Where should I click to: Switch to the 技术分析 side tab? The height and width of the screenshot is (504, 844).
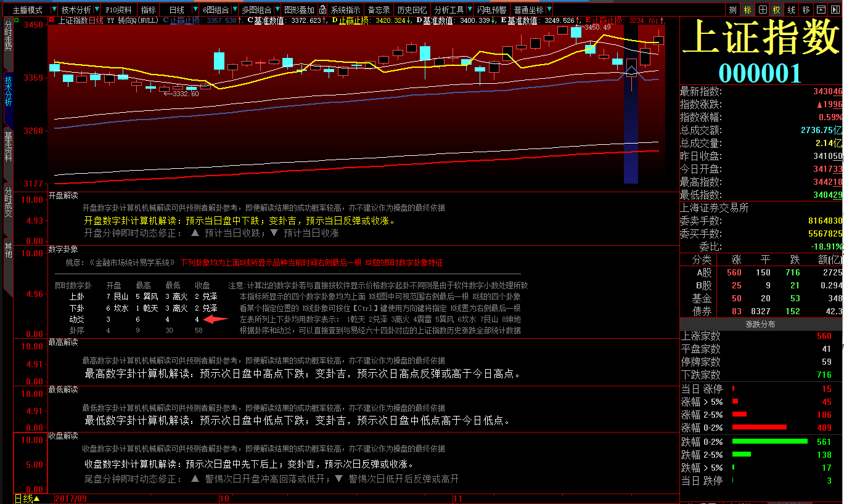(8, 98)
